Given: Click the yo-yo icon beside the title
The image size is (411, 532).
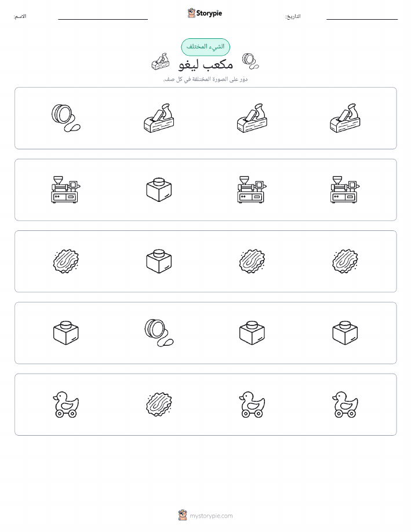Looking at the screenshot, I should (250, 61).
